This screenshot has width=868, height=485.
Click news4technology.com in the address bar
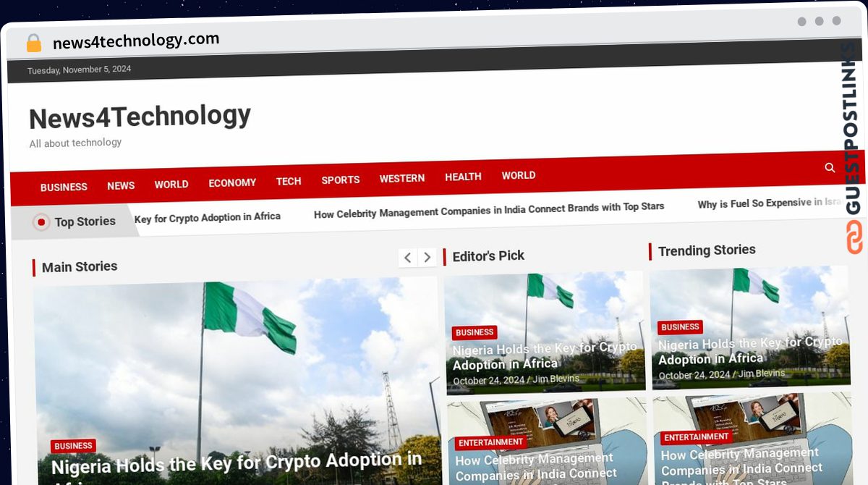coord(136,41)
